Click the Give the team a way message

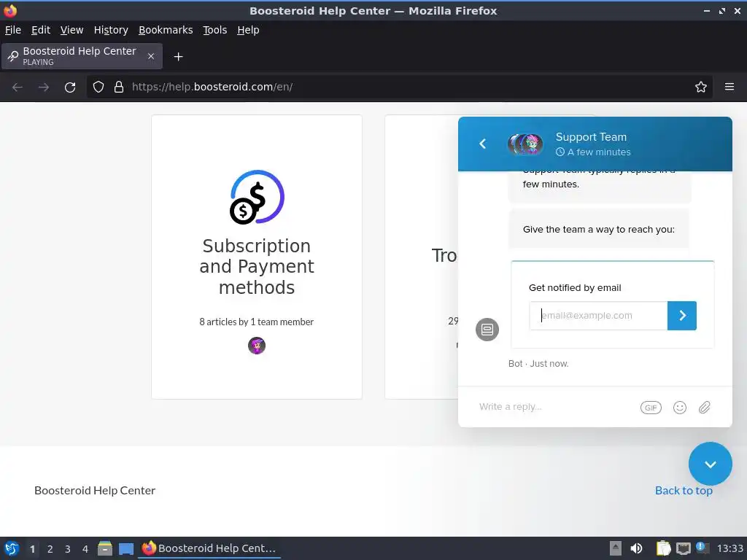pyautogui.click(x=599, y=230)
